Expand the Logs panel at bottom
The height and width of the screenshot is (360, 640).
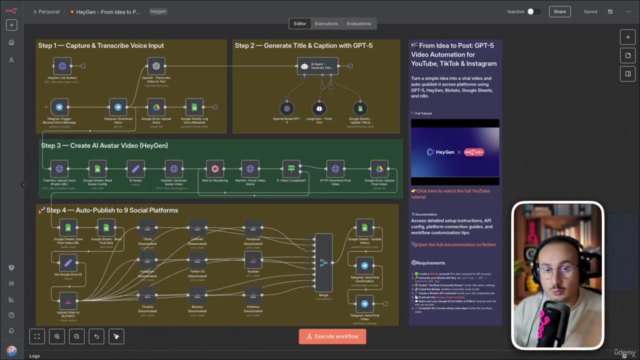(35, 356)
